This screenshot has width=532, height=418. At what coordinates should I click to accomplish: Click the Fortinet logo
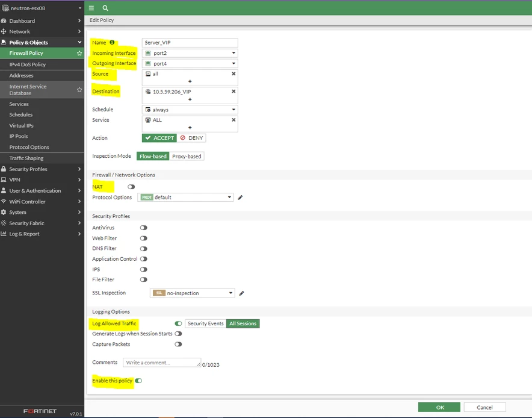pyautogui.click(x=40, y=411)
